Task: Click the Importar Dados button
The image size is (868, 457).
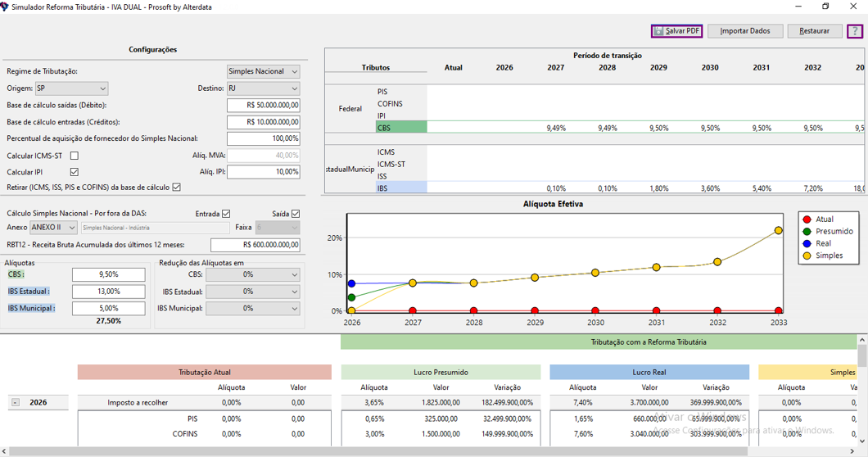Action: pos(744,31)
